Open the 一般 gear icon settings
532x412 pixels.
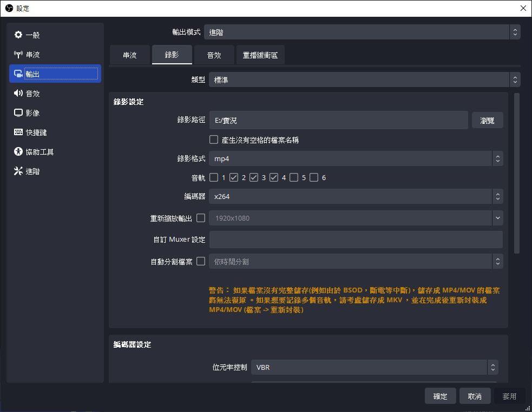[x=18, y=35]
